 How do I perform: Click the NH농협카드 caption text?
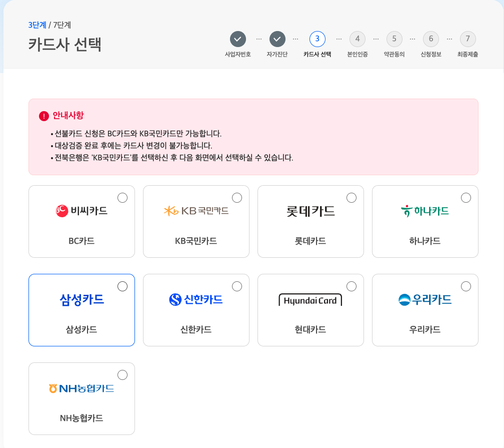pyautogui.click(x=81, y=418)
